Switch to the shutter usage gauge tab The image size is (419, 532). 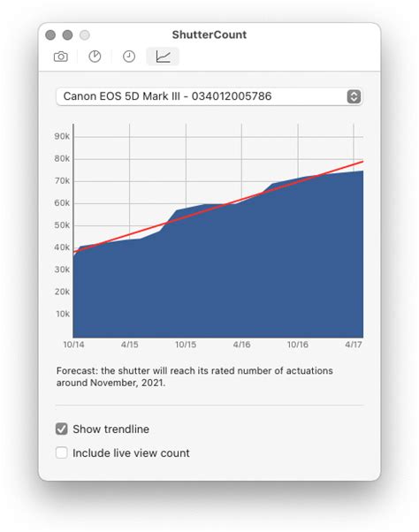point(95,57)
